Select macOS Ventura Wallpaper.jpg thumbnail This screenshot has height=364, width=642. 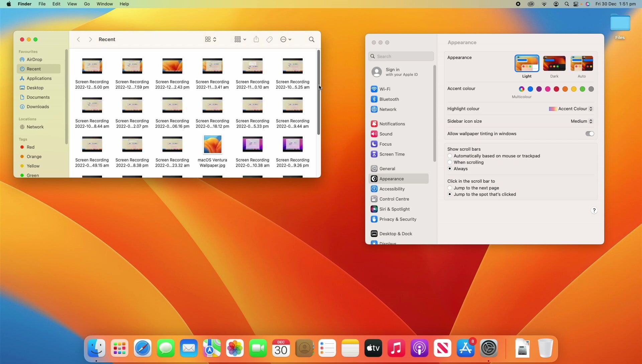(212, 145)
